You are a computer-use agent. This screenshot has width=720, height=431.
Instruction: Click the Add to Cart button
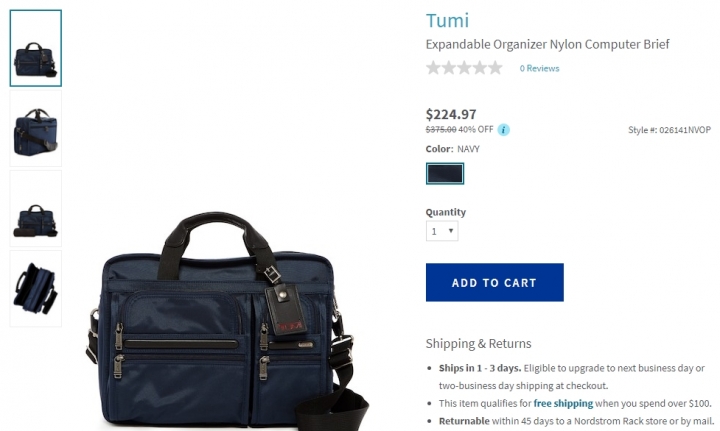495,282
